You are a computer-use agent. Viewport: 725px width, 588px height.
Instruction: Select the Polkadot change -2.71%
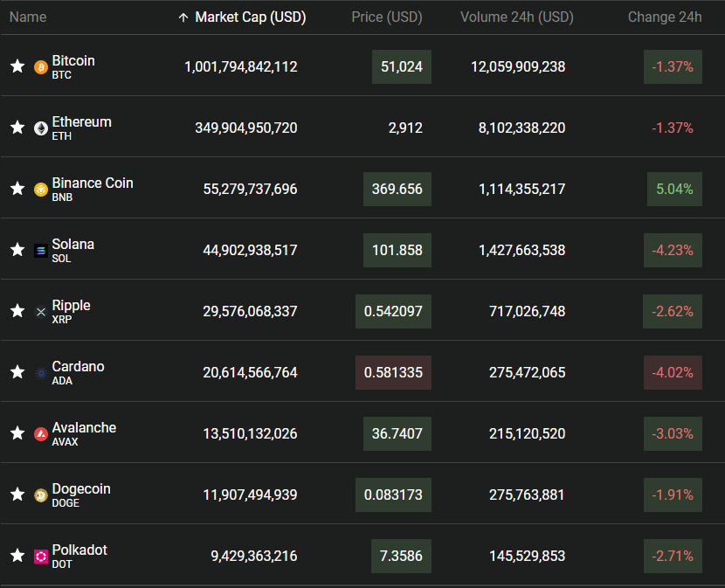click(673, 556)
